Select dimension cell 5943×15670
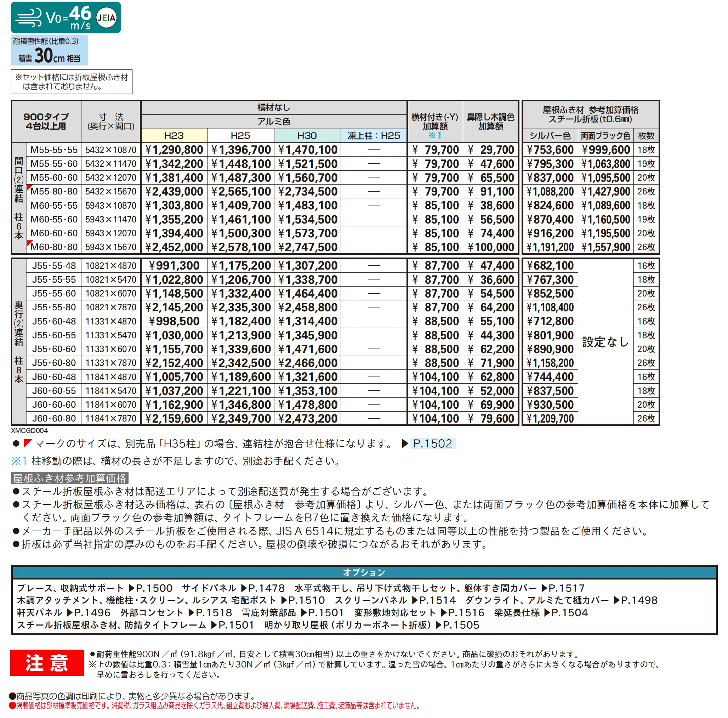The height and width of the screenshot is (718, 728). pos(111,247)
